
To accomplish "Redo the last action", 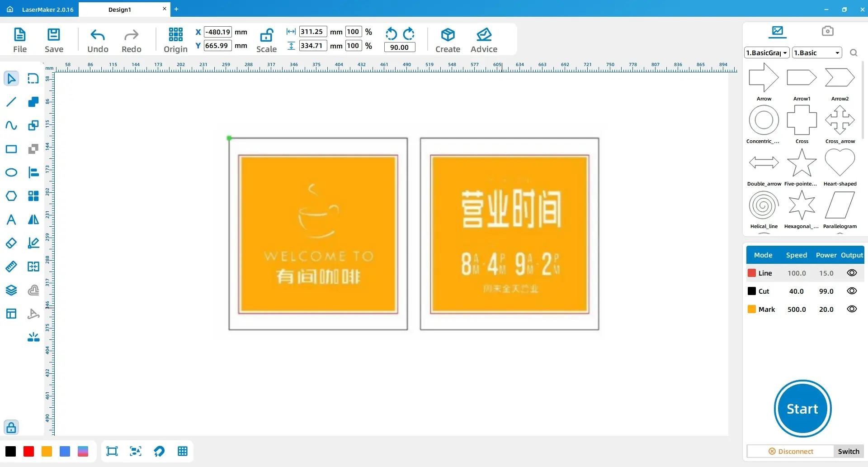I will (x=132, y=40).
